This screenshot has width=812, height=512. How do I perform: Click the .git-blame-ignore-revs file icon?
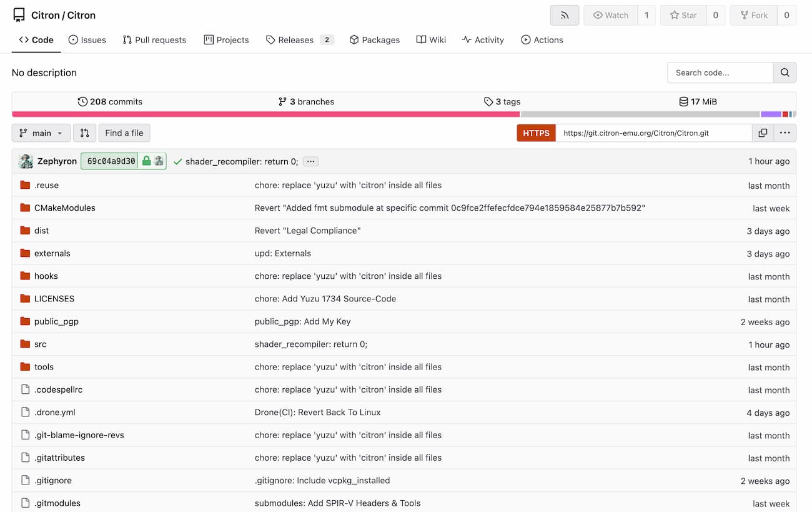[25, 435]
